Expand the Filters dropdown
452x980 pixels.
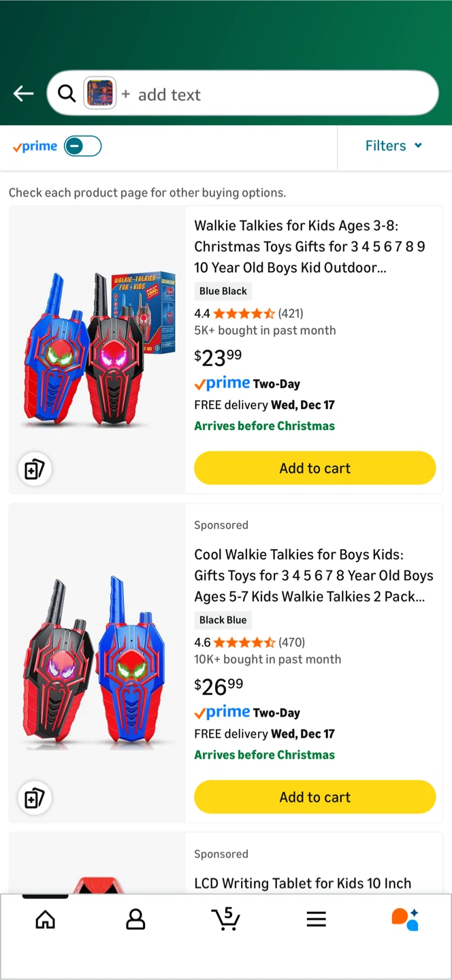pyautogui.click(x=393, y=146)
